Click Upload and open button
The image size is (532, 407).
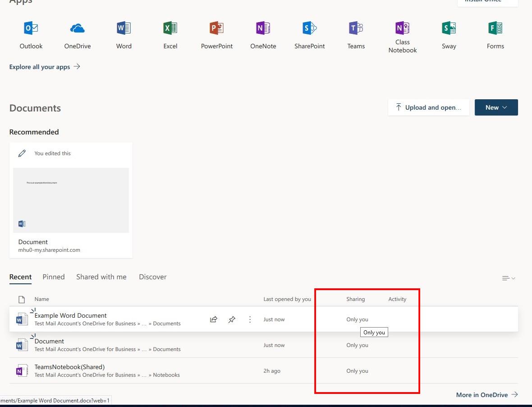[428, 107]
